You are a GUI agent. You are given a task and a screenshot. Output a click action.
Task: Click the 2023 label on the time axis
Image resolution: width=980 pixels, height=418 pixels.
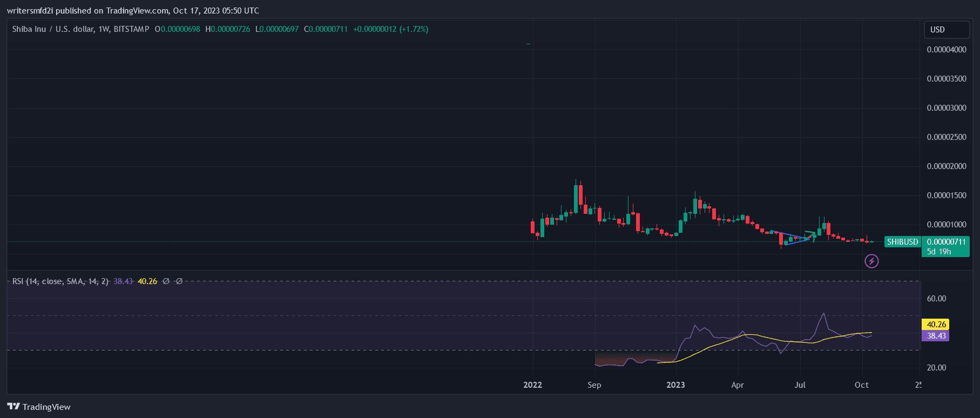(675, 385)
